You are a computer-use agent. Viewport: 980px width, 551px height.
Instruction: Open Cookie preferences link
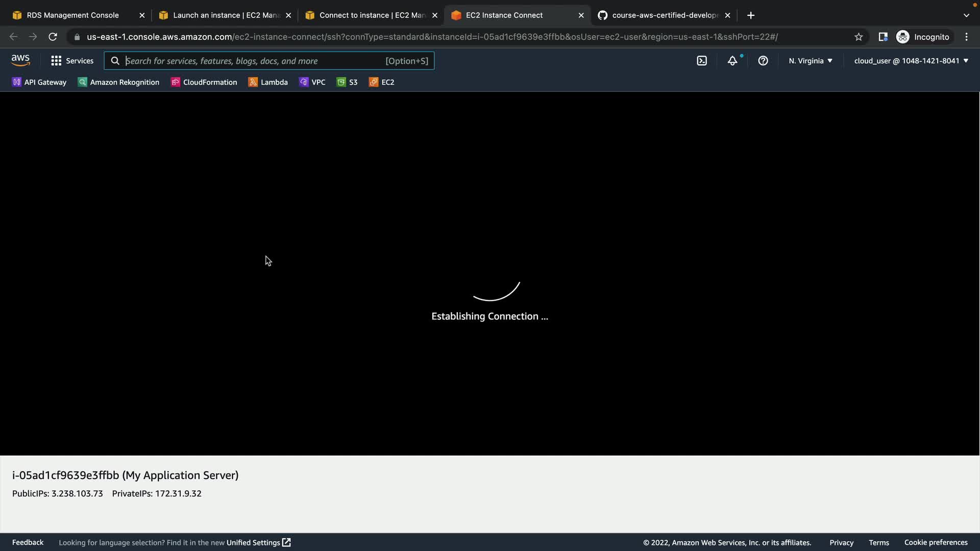click(x=936, y=542)
